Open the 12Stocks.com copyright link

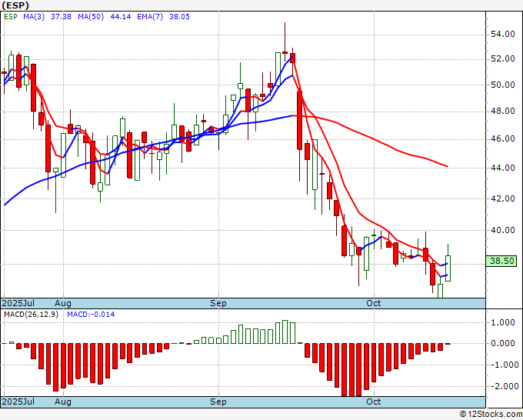pyautogui.click(x=491, y=415)
